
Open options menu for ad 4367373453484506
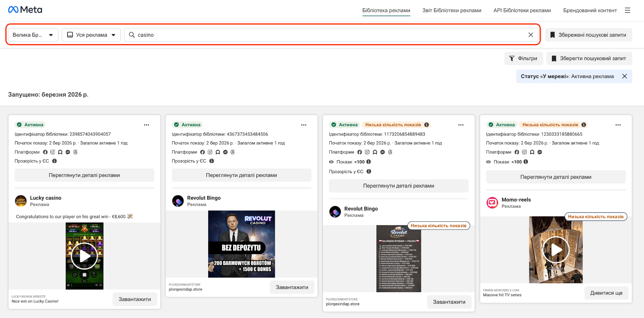point(304,125)
